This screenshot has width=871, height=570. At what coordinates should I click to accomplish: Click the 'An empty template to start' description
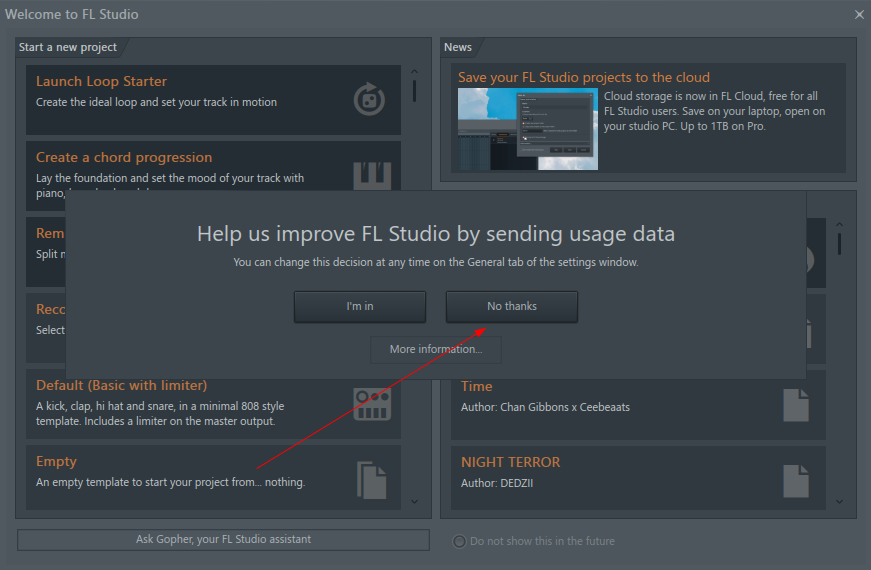tap(171, 482)
